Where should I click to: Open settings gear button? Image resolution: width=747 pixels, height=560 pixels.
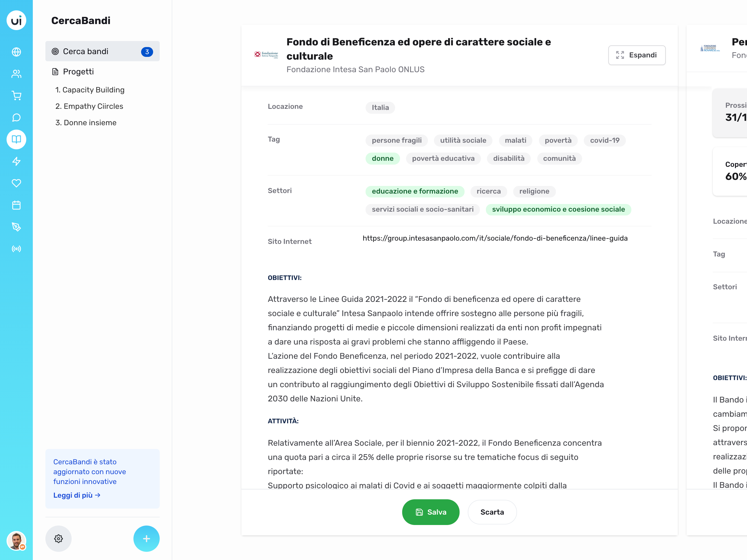(x=59, y=538)
